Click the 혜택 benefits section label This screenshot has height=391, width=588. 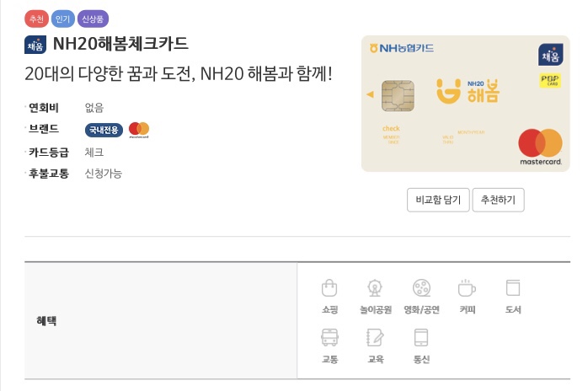click(x=46, y=321)
